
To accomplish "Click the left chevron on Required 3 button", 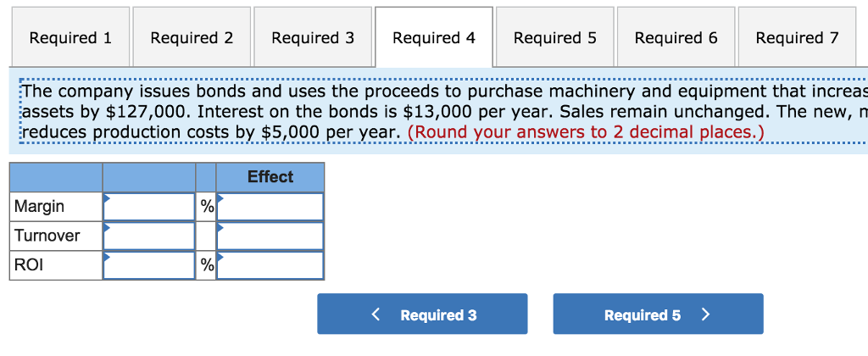I will (x=377, y=314).
